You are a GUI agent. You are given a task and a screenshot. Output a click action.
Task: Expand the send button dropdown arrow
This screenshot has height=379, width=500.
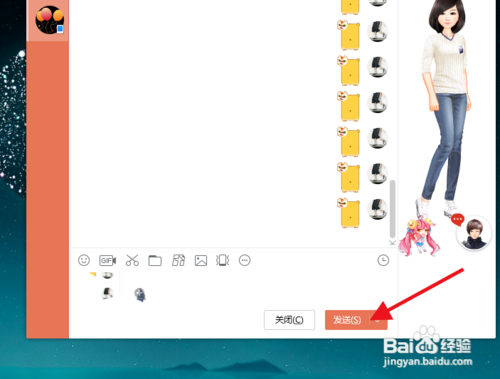coord(378,320)
